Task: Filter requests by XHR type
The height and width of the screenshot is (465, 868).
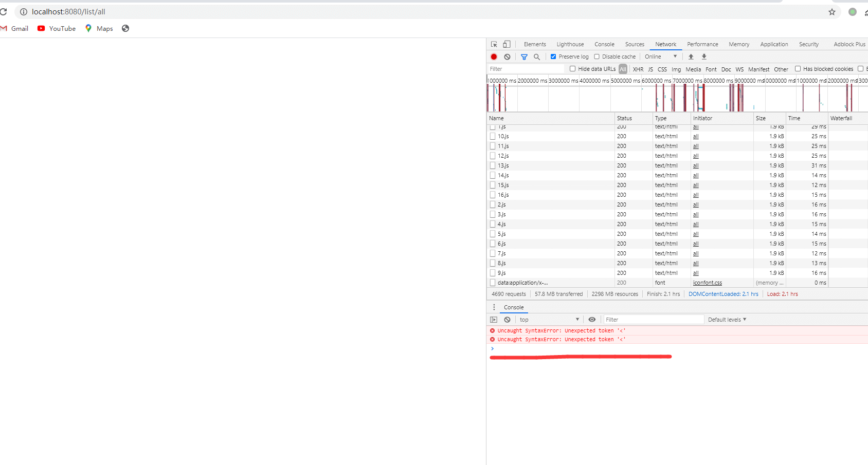Action: (638, 69)
